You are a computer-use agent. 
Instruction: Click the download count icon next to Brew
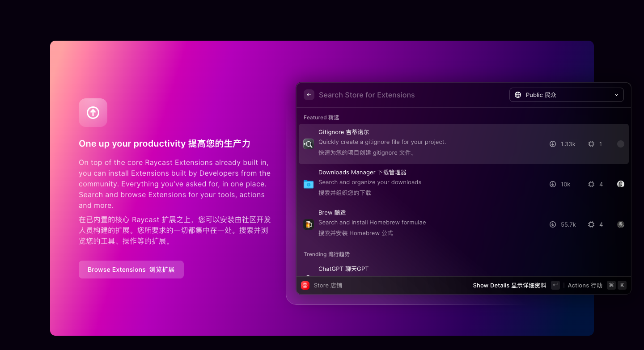[x=552, y=224]
